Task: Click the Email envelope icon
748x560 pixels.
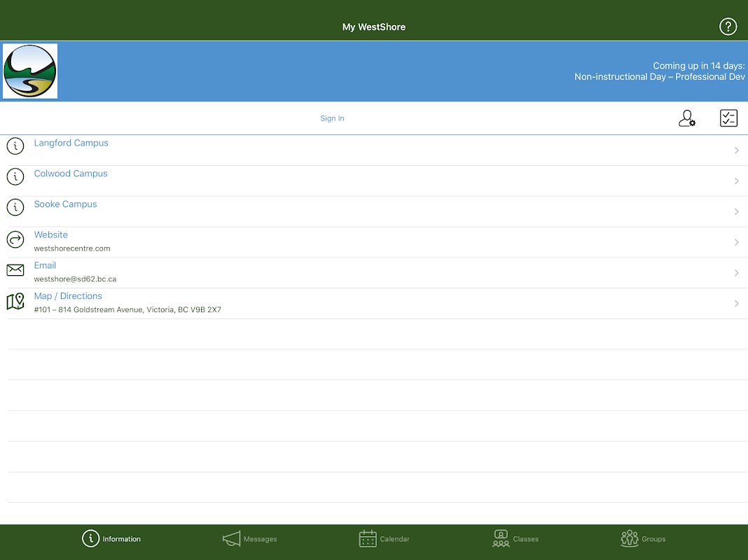Action: pyautogui.click(x=15, y=269)
